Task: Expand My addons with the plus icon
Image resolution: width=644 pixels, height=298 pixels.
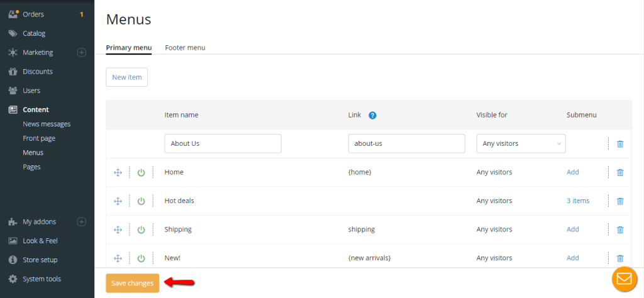Action: (x=82, y=222)
